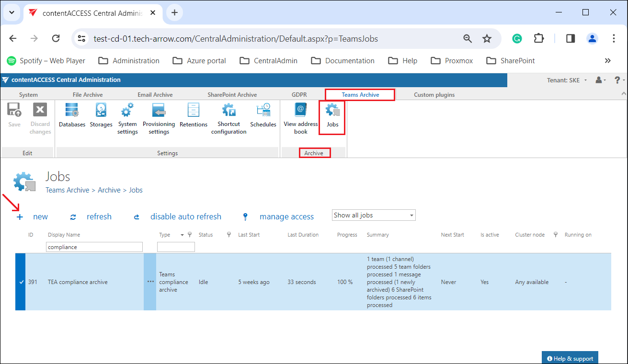Toggle the row checkmark for job 391

21,282
